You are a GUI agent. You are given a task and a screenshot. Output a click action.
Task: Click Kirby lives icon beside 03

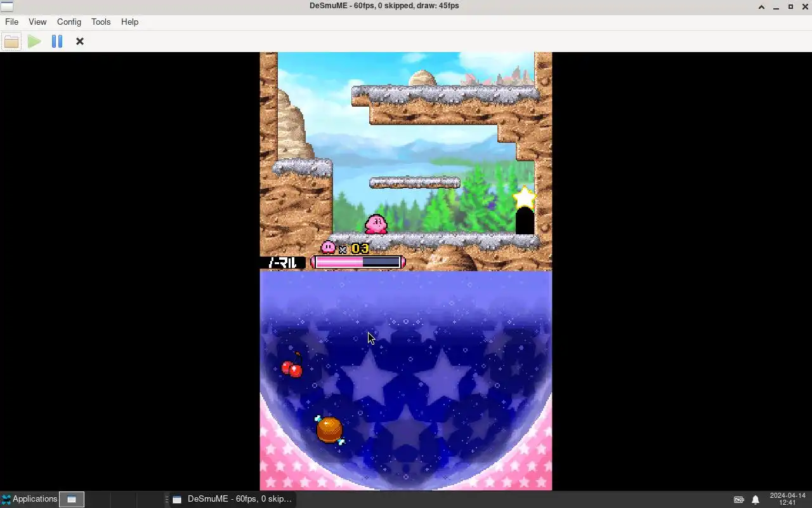pos(328,247)
